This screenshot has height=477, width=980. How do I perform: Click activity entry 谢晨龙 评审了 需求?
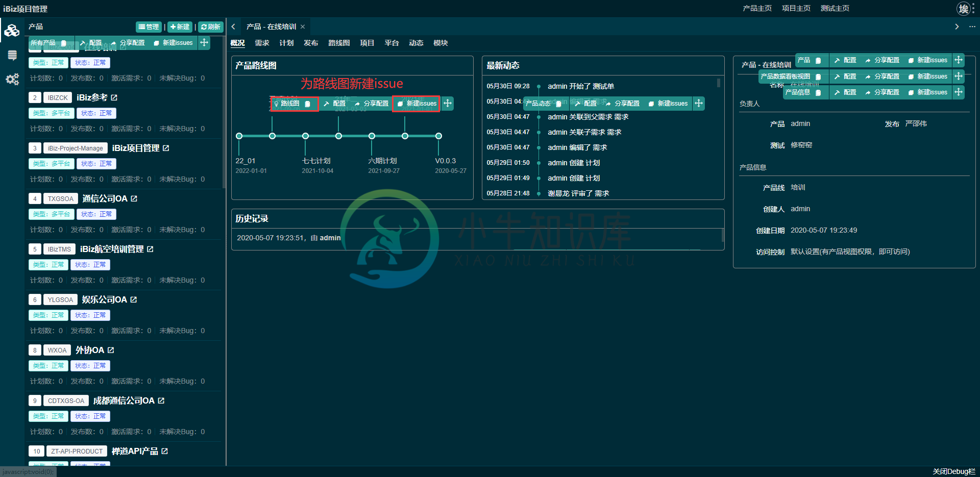click(x=578, y=193)
